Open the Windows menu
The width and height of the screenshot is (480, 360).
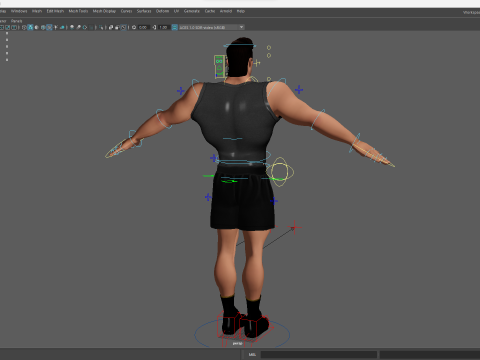[x=19, y=11]
